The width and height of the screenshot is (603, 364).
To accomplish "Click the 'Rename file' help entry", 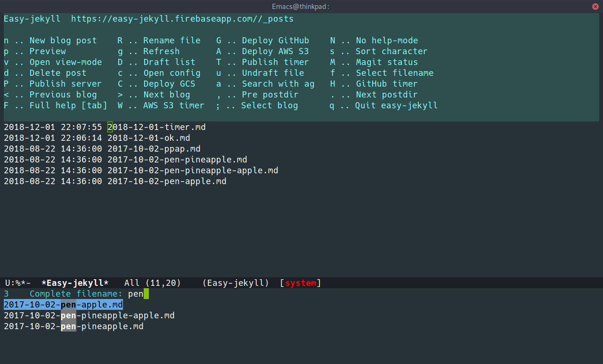I will [x=159, y=40].
